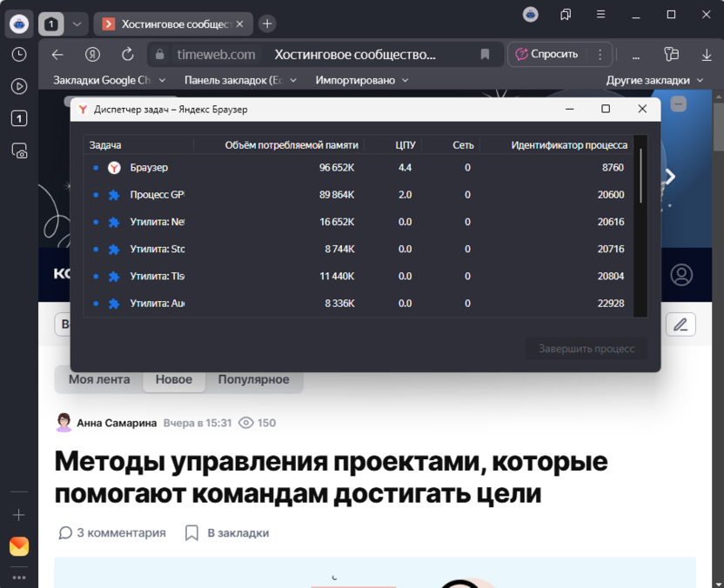Open the downloads arrow icon

pos(707,55)
